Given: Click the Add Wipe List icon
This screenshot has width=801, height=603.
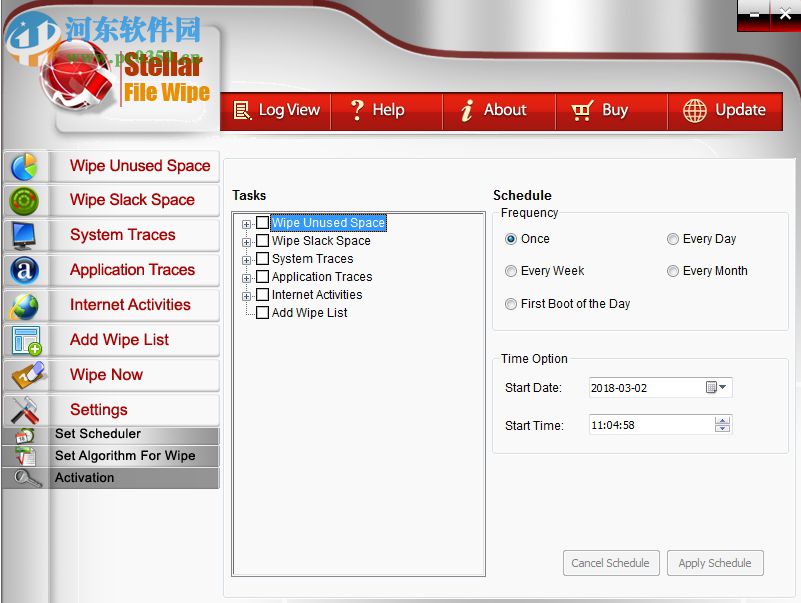Looking at the screenshot, I should 26,341.
